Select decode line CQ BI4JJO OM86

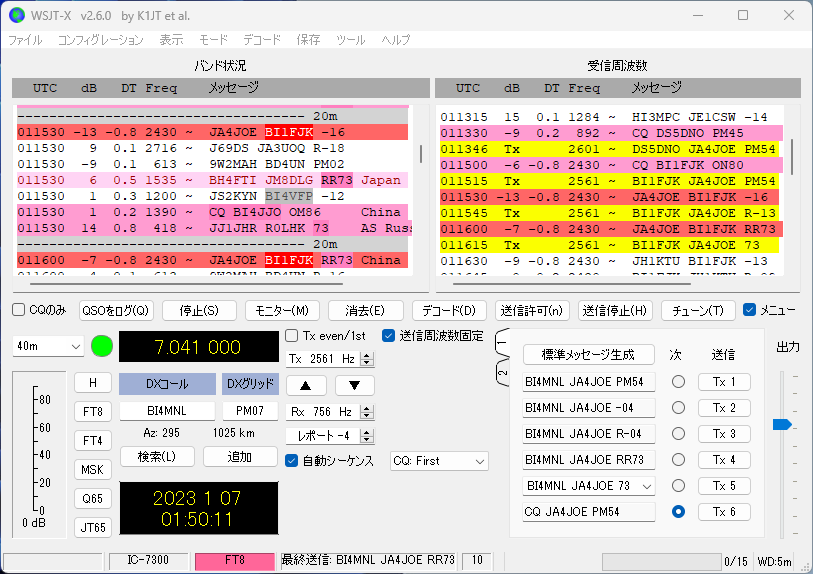(213, 212)
